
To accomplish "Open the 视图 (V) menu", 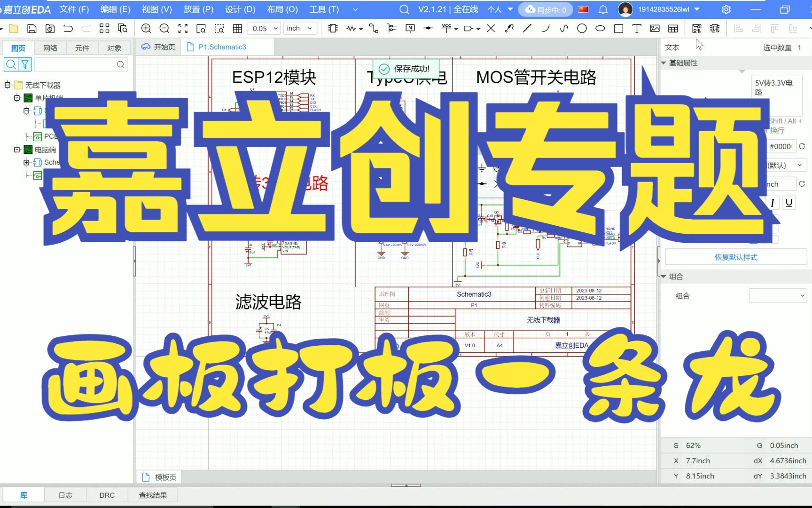I will click(157, 9).
